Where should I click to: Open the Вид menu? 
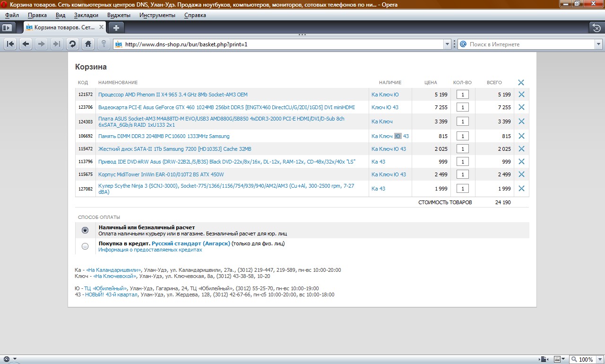coord(60,15)
